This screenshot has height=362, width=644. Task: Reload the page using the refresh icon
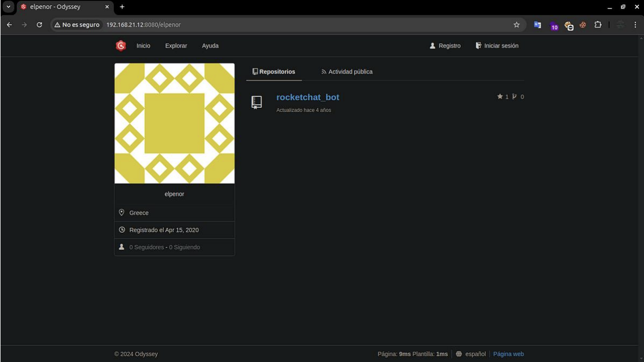pos(39,25)
